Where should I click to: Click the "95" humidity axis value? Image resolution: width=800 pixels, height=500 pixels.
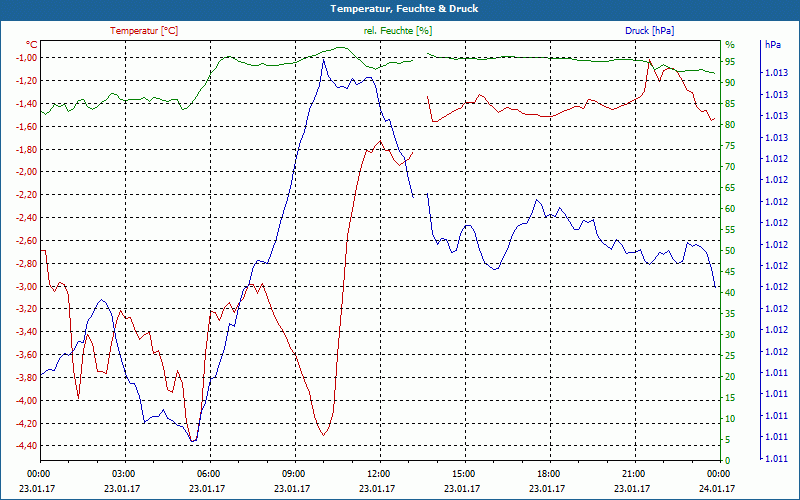[730, 62]
